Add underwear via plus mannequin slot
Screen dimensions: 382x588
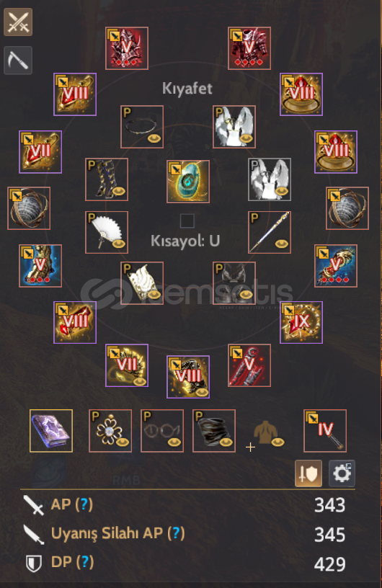[x=265, y=435]
